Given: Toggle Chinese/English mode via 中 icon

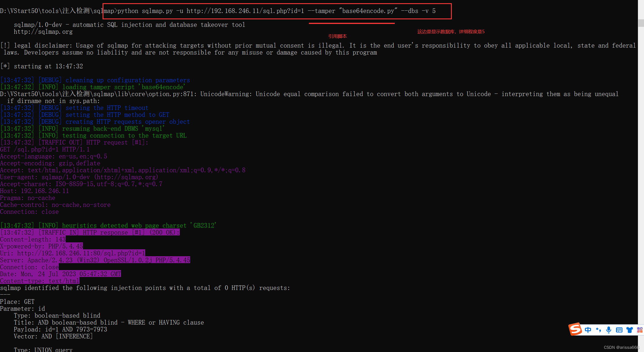Looking at the screenshot, I should 588,330.
